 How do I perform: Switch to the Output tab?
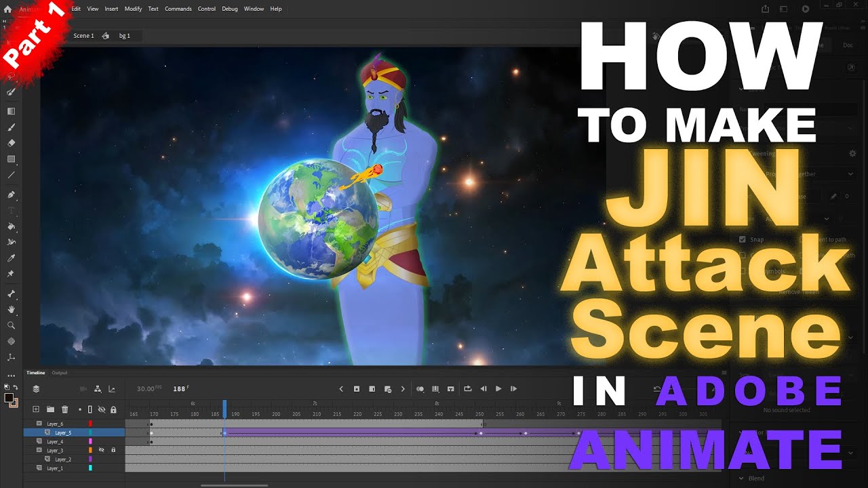(x=60, y=373)
